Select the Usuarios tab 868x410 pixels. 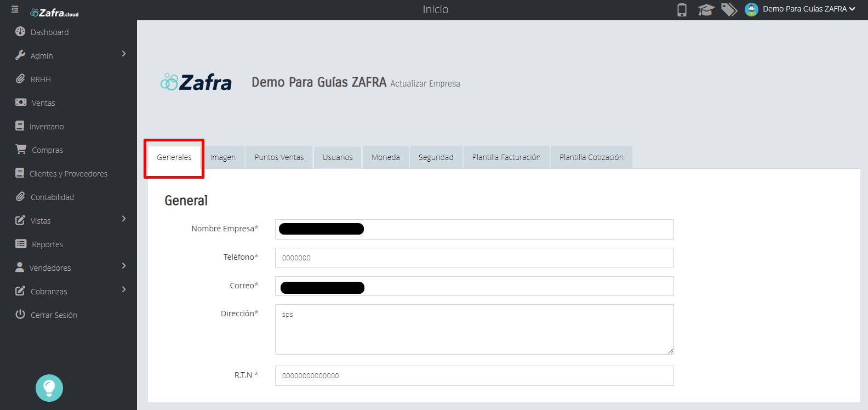pos(338,157)
